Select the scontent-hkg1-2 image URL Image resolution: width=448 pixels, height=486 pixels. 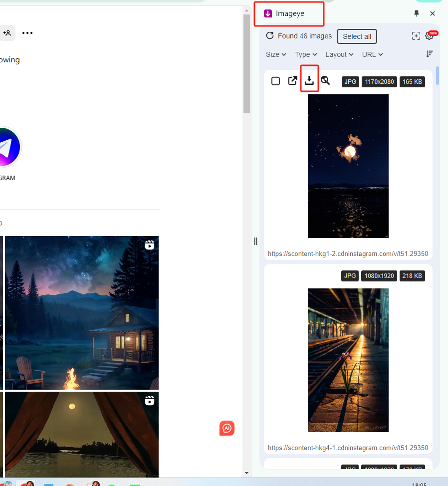pos(348,253)
